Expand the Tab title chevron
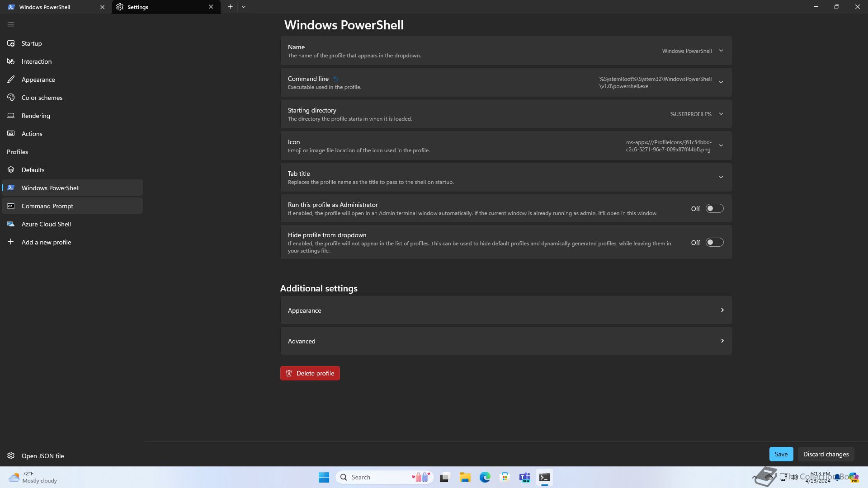The height and width of the screenshot is (488, 868). [x=721, y=177]
